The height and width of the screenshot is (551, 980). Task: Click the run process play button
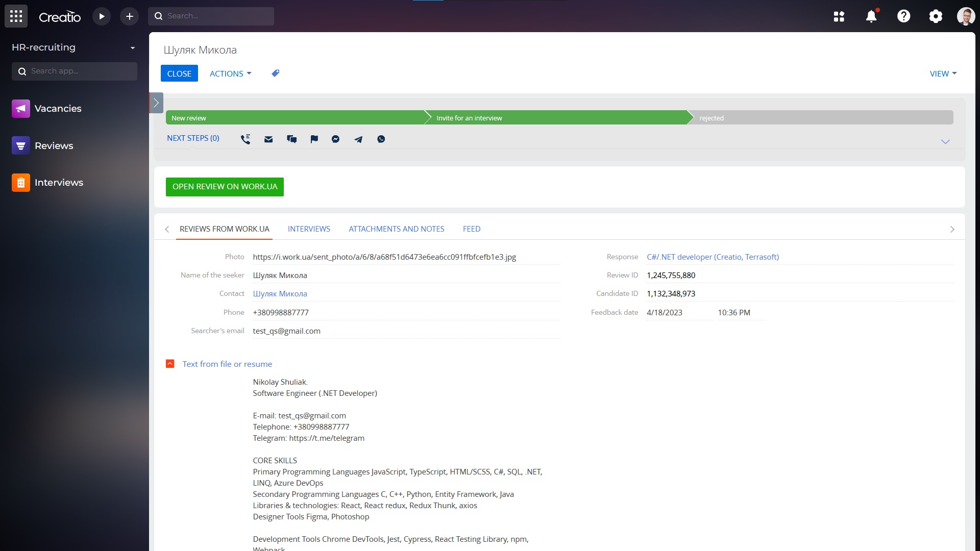coord(102,16)
